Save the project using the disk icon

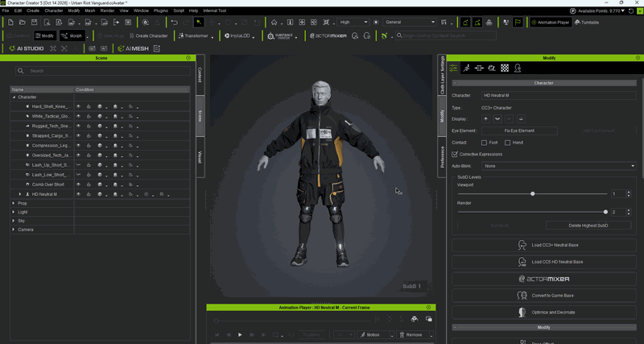point(34,23)
